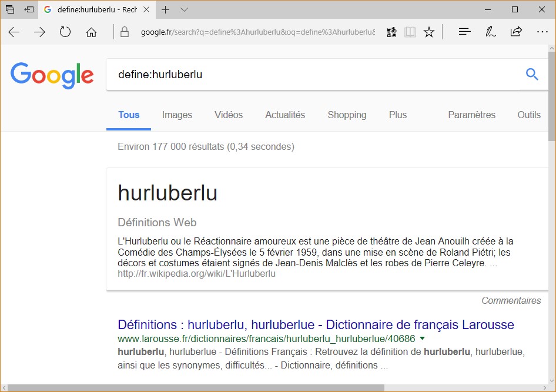Click the scrollbar down arrow
The height and width of the screenshot is (392, 556).
(552, 381)
